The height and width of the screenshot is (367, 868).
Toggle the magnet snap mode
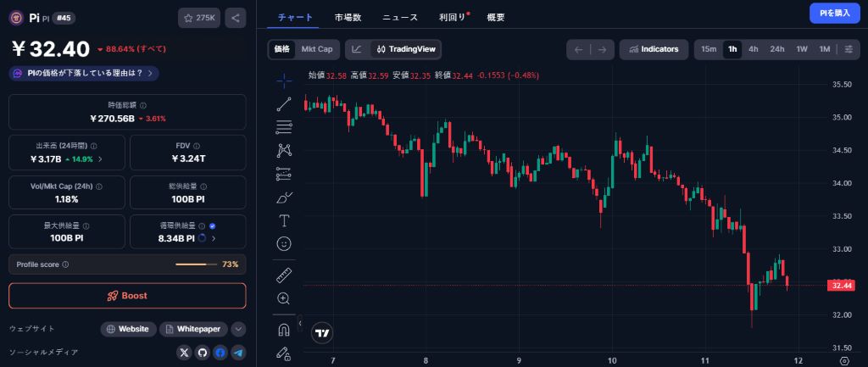point(284,330)
